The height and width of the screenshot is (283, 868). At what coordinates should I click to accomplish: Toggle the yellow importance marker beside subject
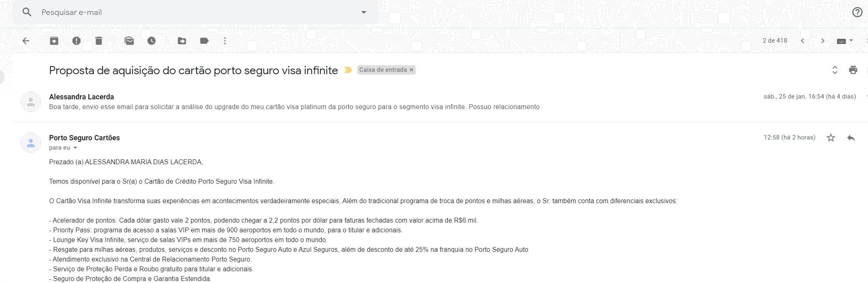(x=348, y=70)
